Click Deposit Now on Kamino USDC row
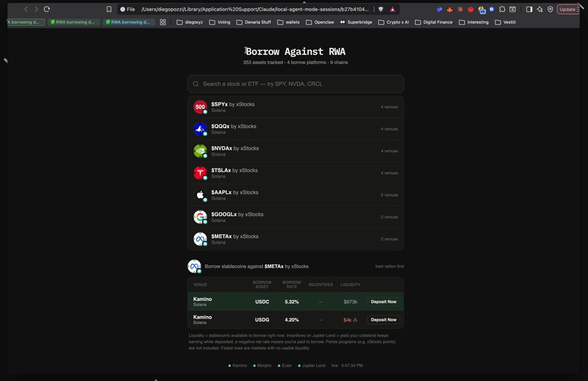The height and width of the screenshot is (381, 588). click(384, 302)
